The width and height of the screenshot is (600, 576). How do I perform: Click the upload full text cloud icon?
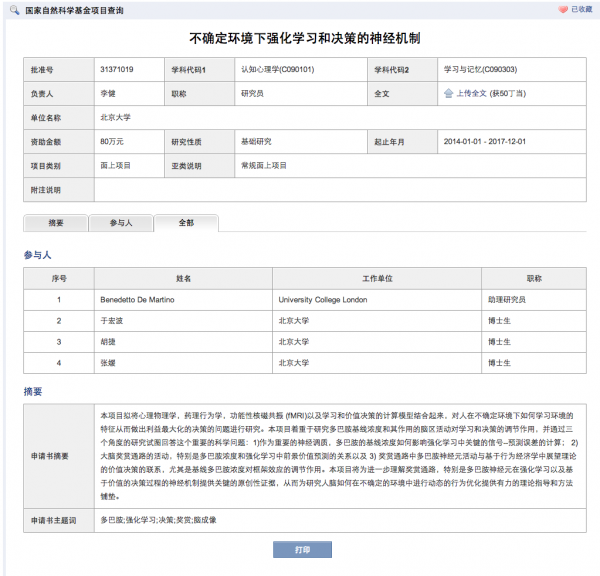[448, 93]
